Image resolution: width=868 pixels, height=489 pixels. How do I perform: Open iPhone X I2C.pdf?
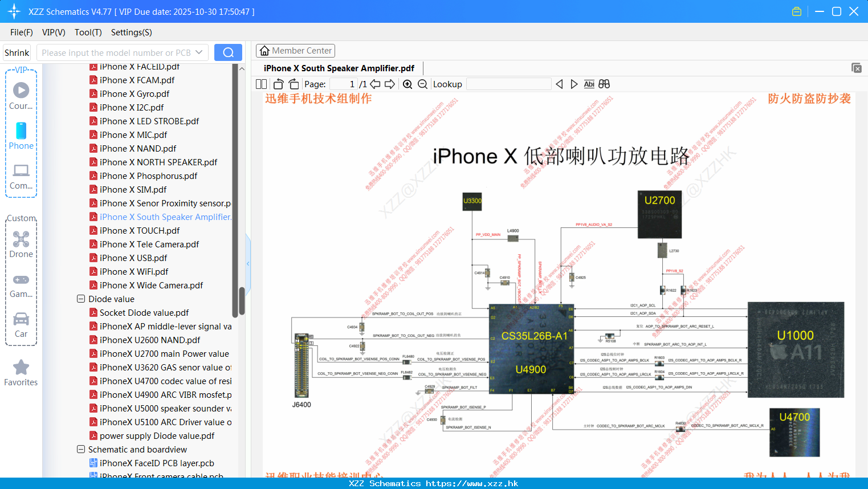pyautogui.click(x=132, y=108)
